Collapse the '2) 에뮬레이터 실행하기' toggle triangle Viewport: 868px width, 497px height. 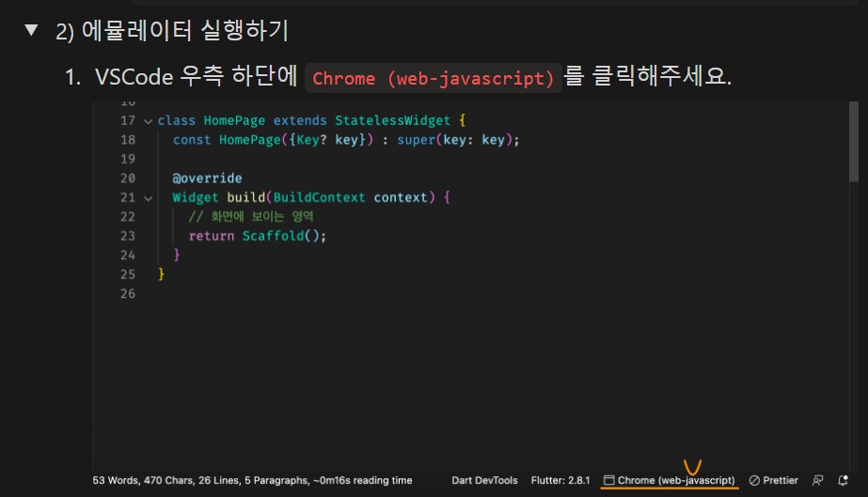pyautogui.click(x=32, y=30)
